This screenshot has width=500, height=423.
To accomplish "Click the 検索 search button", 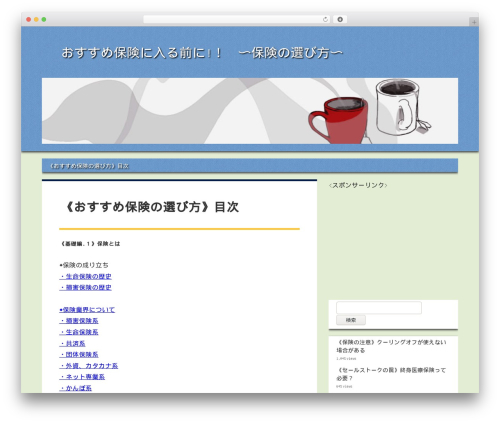I will 351,320.
